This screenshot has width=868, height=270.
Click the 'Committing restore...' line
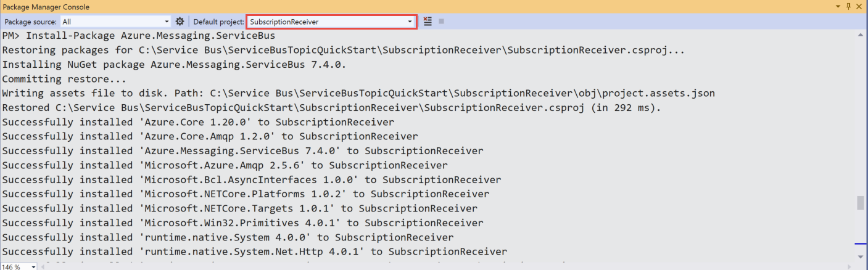(x=64, y=79)
